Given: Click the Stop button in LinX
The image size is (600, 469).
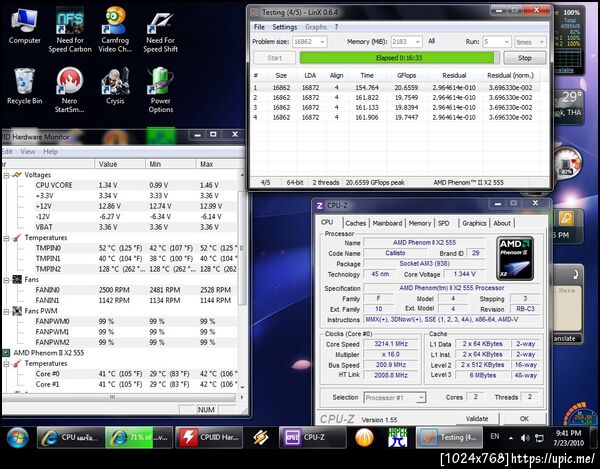Looking at the screenshot, I should point(524,58).
